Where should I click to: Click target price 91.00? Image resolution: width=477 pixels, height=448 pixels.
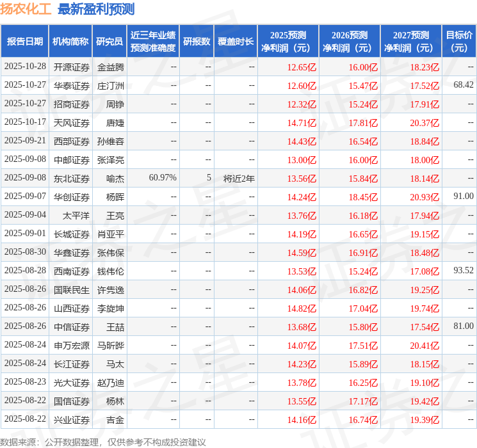(464, 196)
